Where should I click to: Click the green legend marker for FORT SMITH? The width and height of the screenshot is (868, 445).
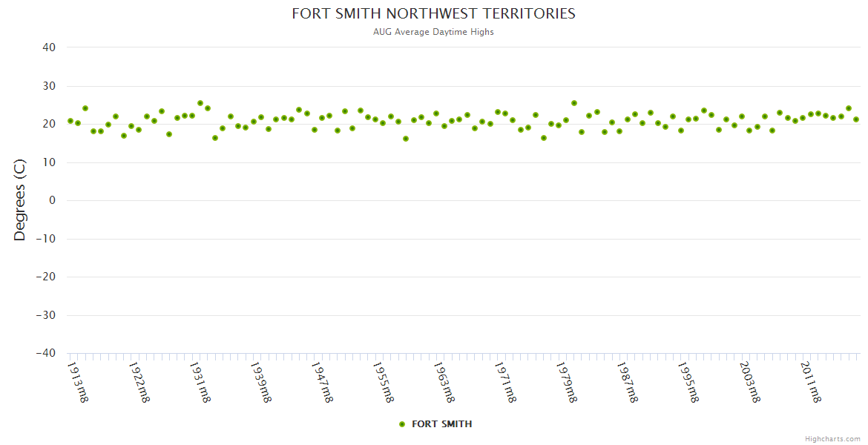[x=402, y=424]
